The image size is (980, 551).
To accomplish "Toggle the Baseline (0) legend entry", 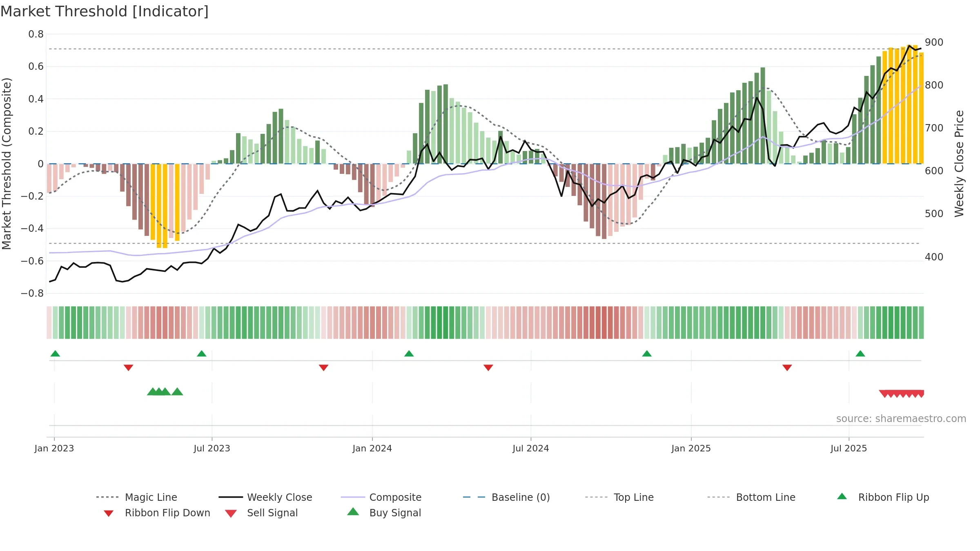I will 506,497.
